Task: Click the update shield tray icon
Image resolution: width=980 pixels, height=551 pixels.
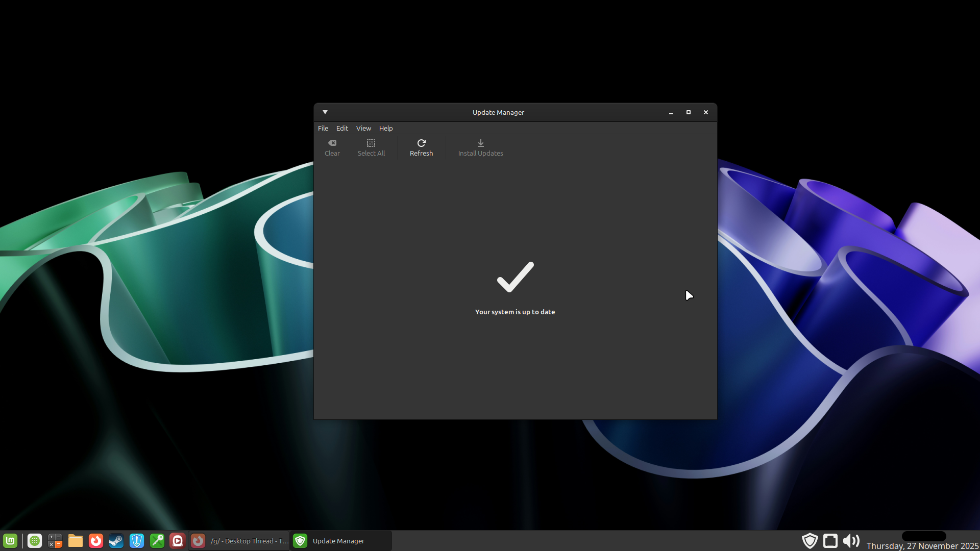Action: pyautogui.click(x=810, y=541)
